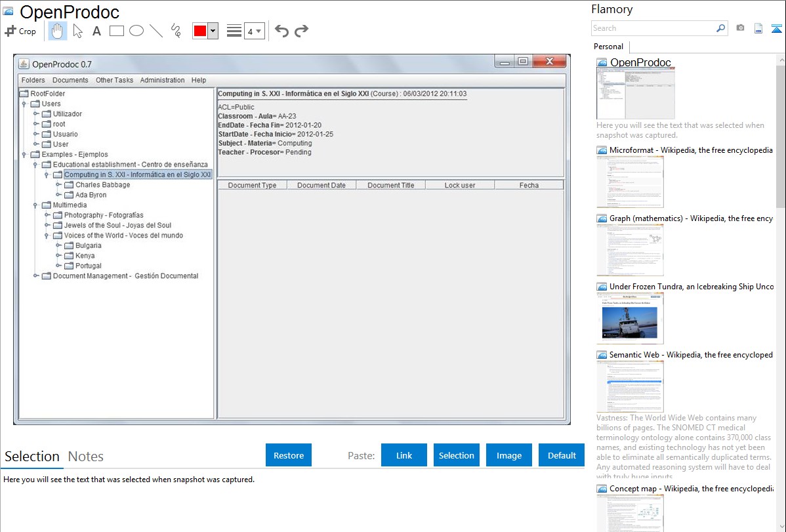Screen dimensions: 786x532
Task: Click the Paste Link button
Action: click(404, 455)
